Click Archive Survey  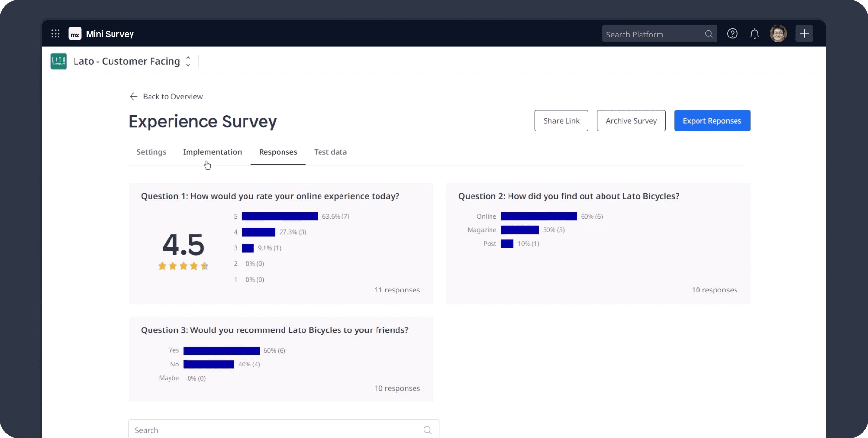[x=631, y=121]
